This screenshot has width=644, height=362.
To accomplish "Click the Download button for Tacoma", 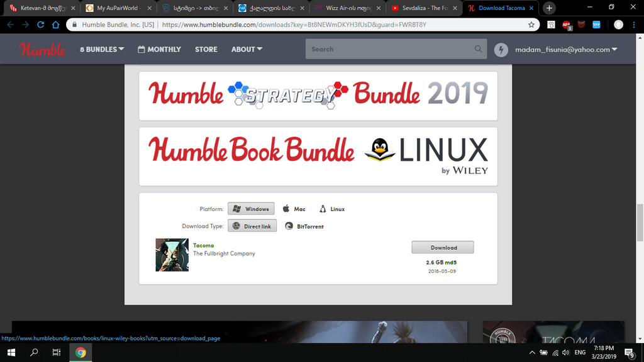I will (x=443, y=248).
